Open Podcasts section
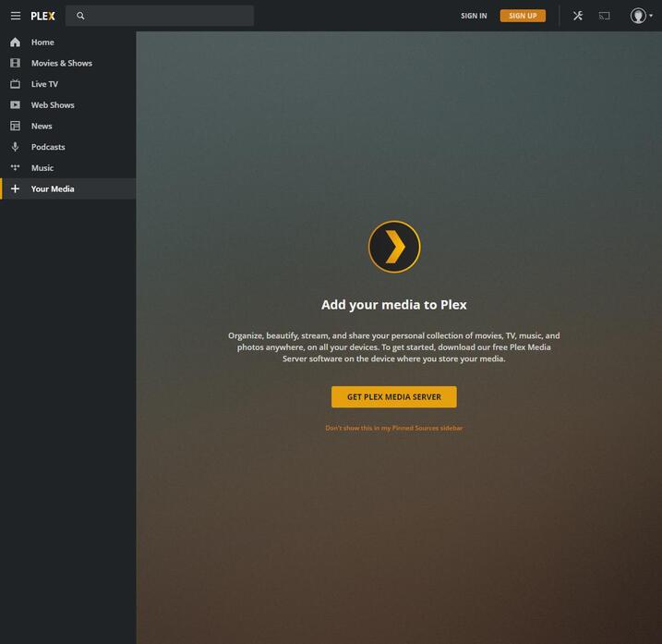This screenshot has height=644, width=662. click(x=68, y=147)
